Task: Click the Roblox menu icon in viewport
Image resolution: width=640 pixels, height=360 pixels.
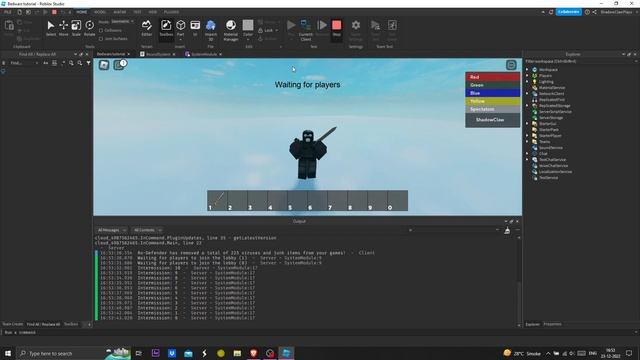Action: [104, 65]
